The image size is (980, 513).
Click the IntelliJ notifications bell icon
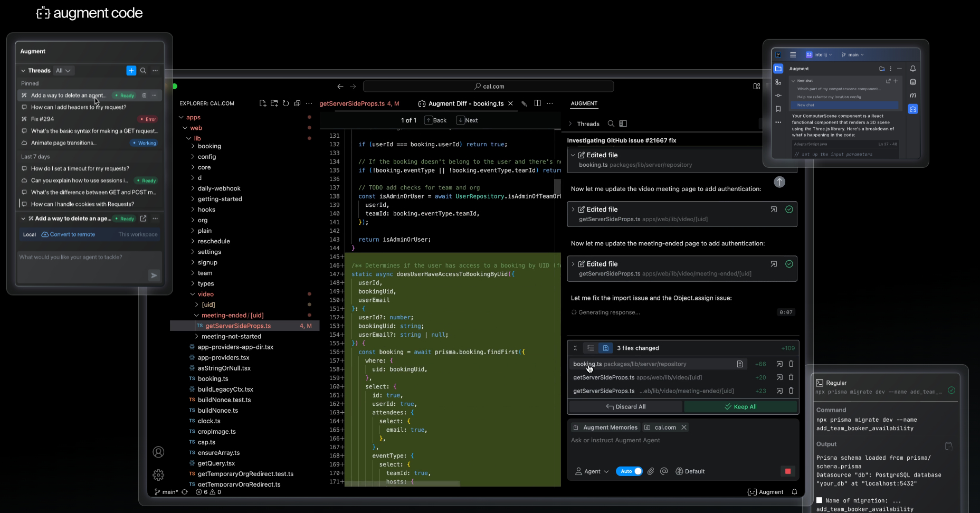913,69
